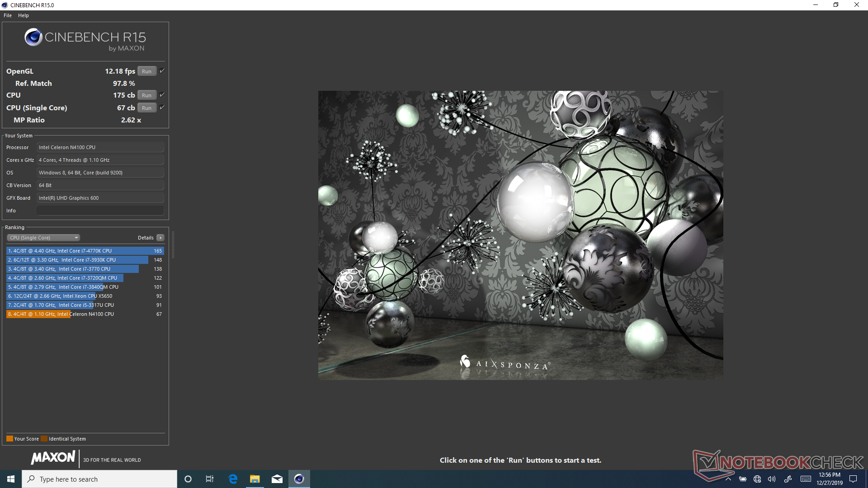Run the CPU Single Core test

[146, 108]
